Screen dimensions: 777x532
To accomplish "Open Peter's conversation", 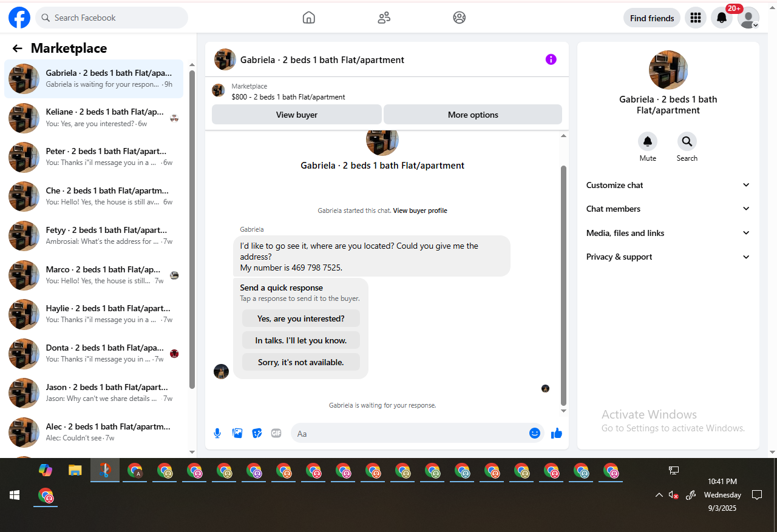I will [93, 157].
